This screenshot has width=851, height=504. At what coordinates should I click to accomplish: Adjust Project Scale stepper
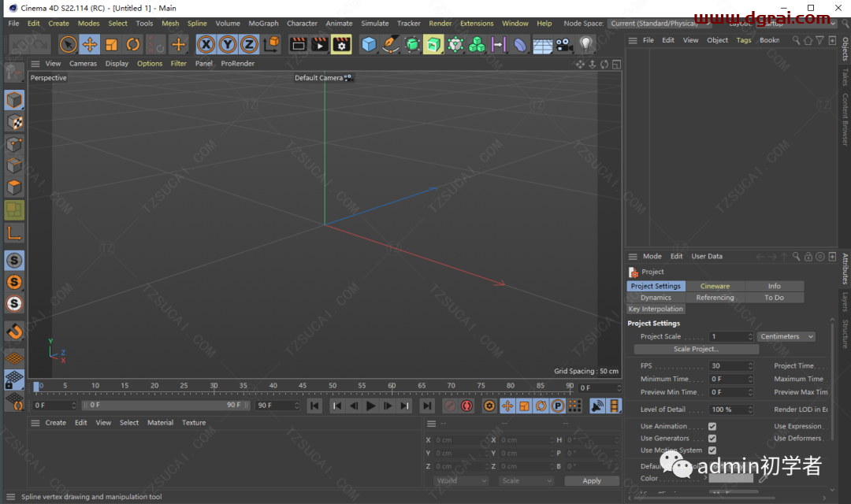point(751,336)
